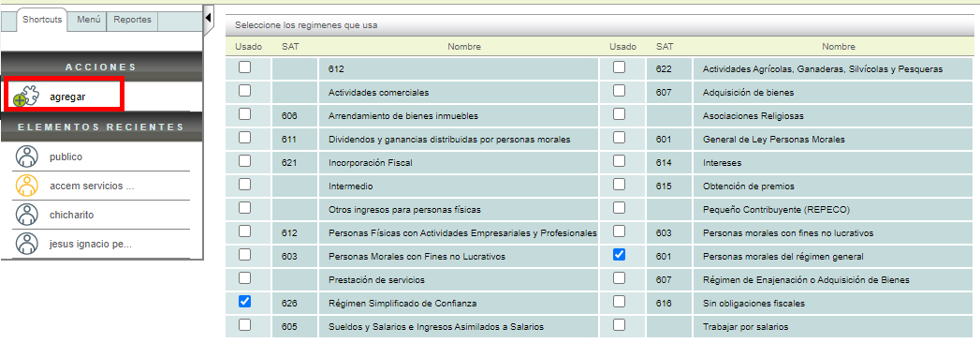This screenshot has width=980, height=343.
Task: Open the Reportes tab
Action: point(133,20)
